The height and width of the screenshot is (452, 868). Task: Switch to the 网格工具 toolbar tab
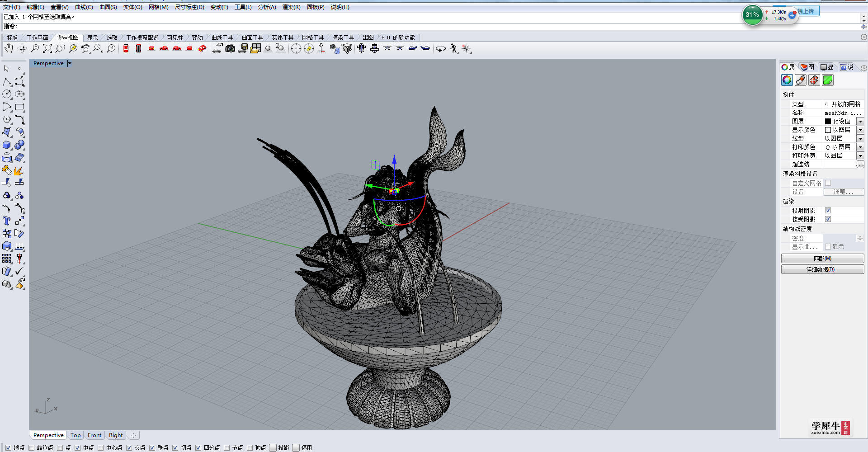pos(313,38)
